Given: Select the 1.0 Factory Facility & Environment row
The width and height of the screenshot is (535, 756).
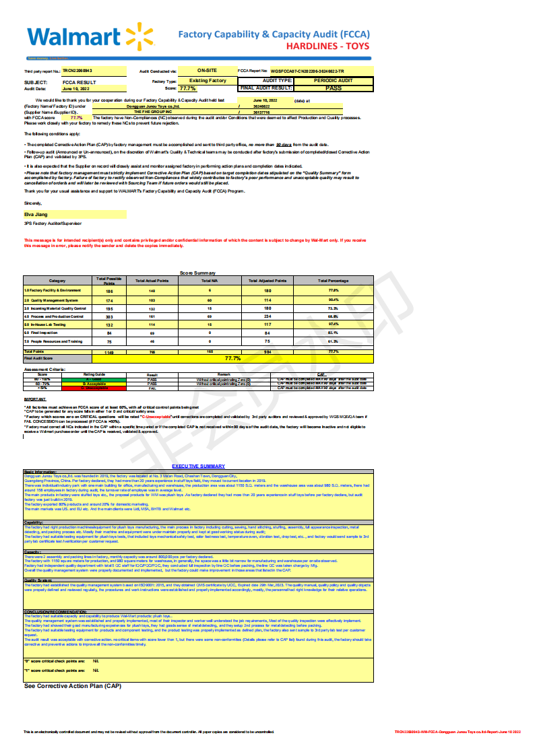Looking at the screenshot, I should click(x=198, y=291).
